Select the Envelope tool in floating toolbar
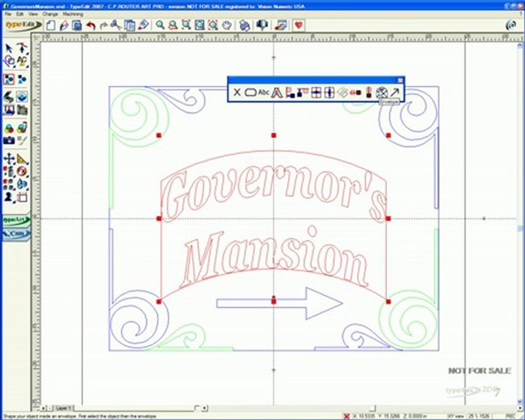Image resolution: width=525 pixels, height=420 pixels. [x=382, y=92]
